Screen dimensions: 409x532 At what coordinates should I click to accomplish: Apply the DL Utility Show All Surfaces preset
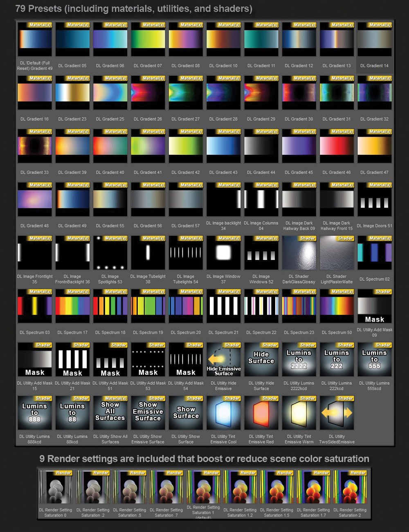tap(110, 413)
